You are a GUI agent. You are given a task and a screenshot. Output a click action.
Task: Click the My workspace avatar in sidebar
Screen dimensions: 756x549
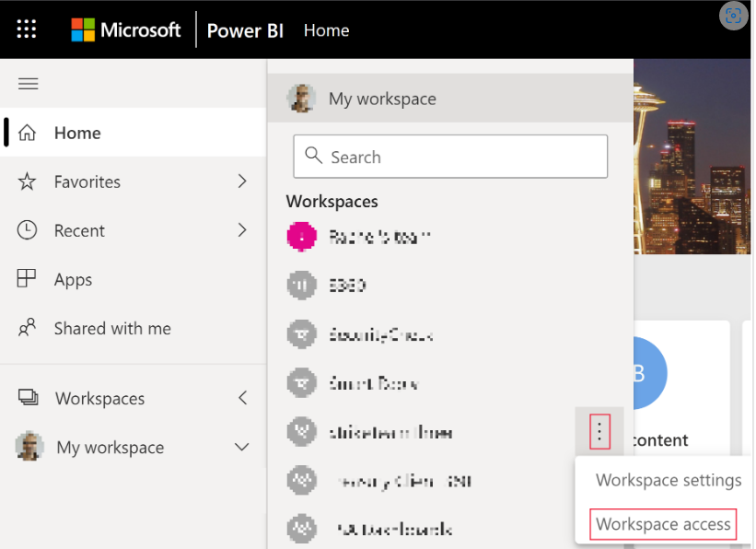tap(29, 446)
